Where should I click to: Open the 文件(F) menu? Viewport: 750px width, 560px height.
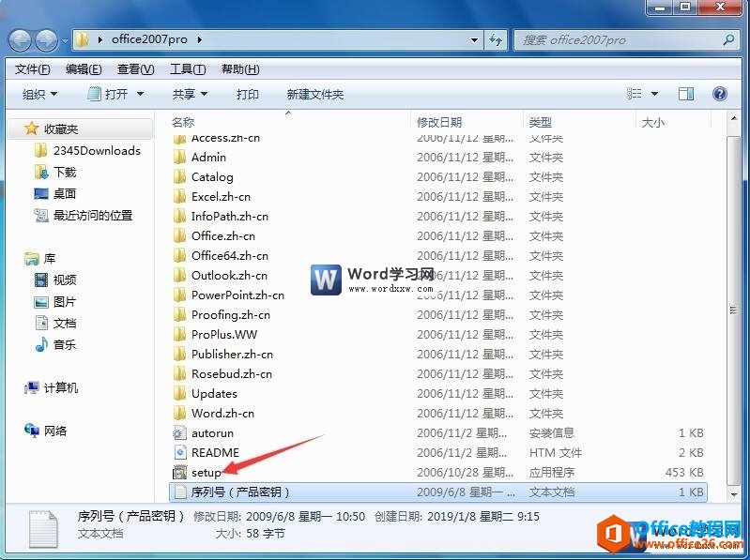(x=32, y=69)
